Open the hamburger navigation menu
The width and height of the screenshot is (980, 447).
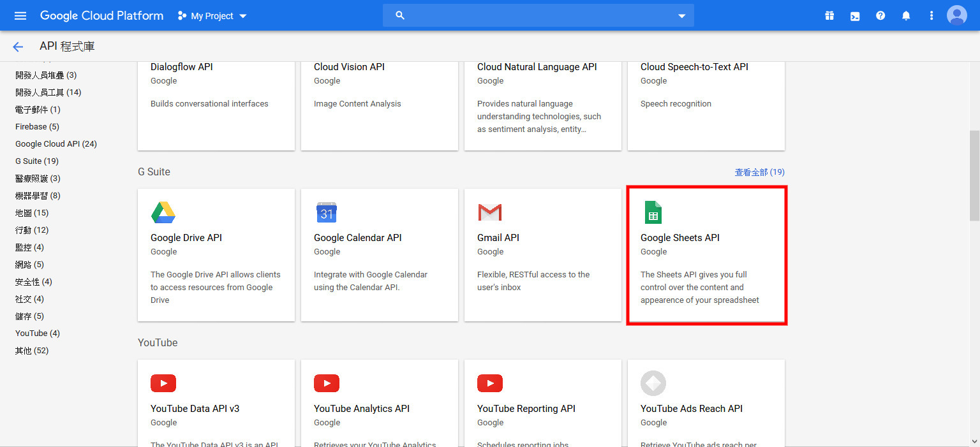(20, 15)
